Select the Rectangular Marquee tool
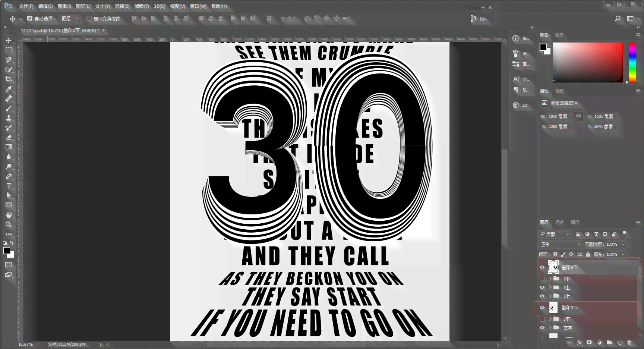This screenshot has height=349, width=644. 9,50
